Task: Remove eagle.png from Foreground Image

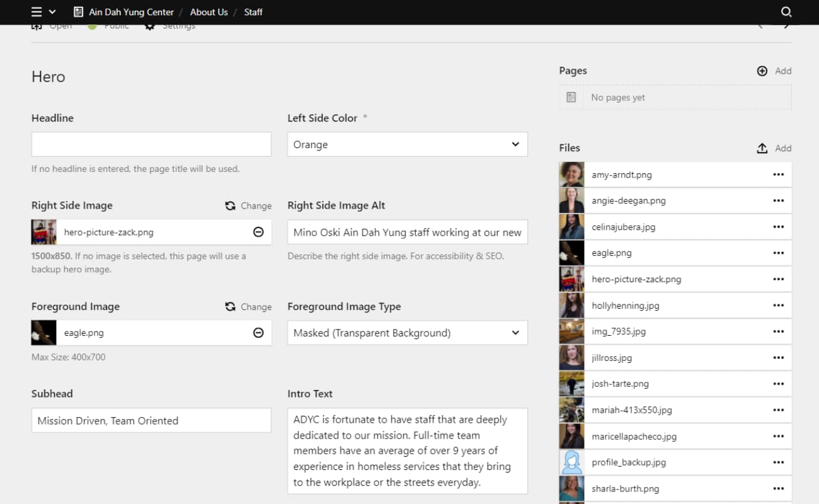Action: (x=258, y=333)
